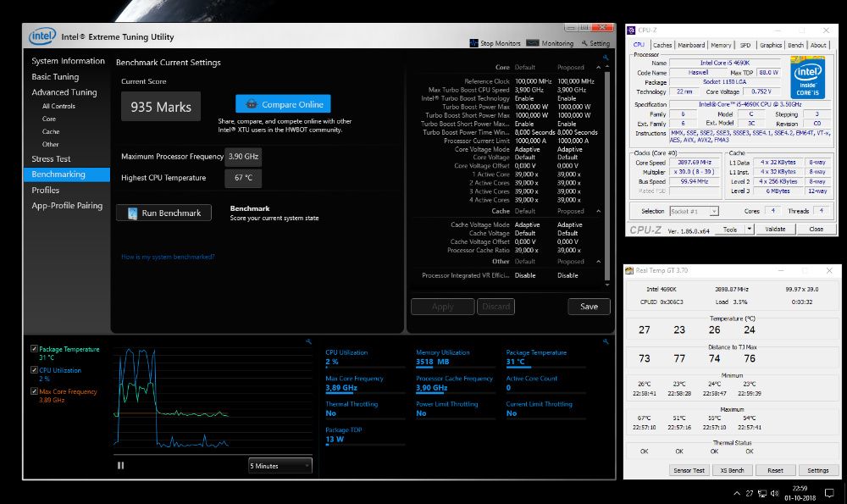Click the Apply button in XTU
Viewport: 847px width, 504px height.
tap(443, 307)
